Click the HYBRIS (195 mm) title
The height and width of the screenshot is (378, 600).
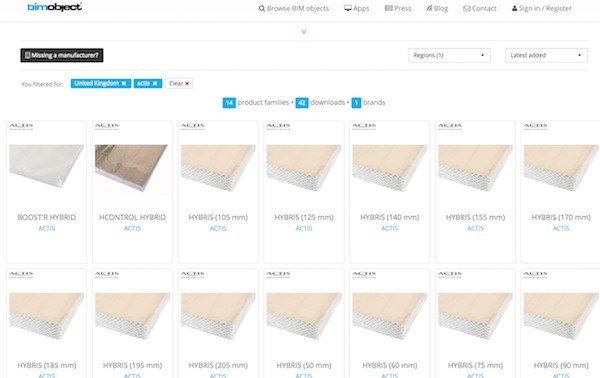tap(132, 365)
